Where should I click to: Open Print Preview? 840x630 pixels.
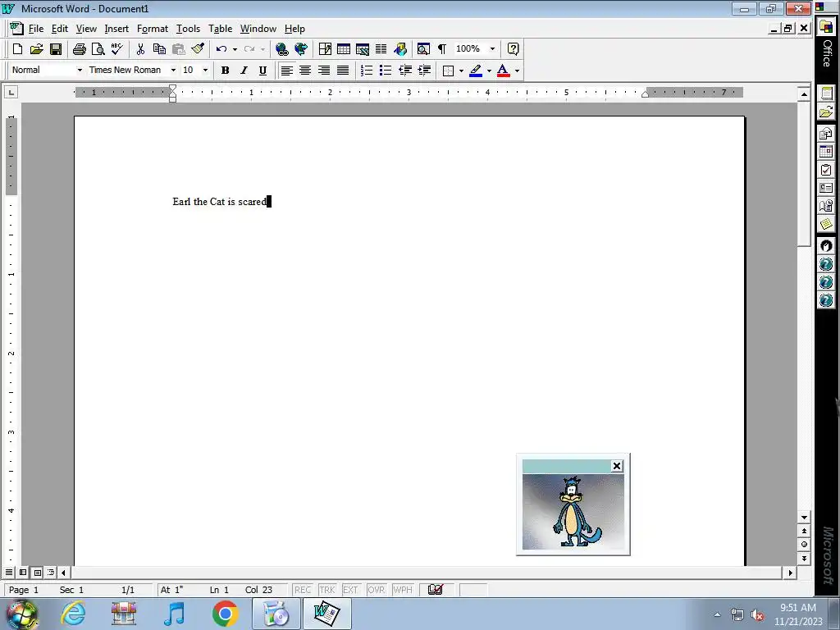point(98,49)
